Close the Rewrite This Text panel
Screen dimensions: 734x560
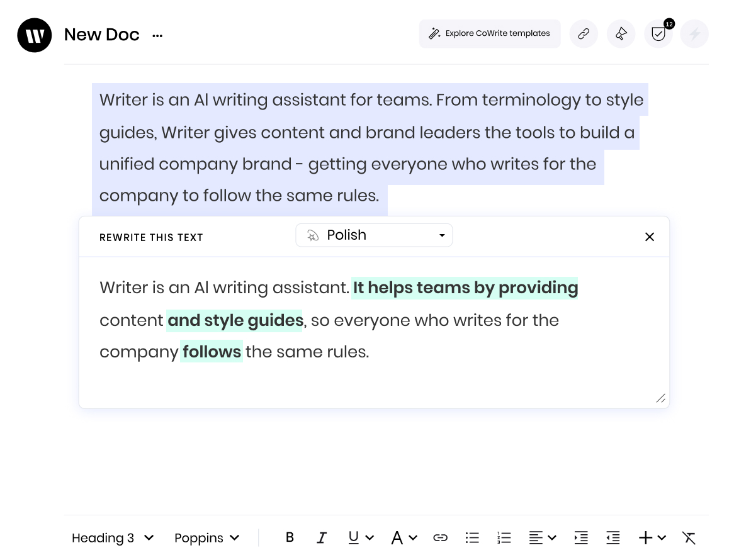coord(649,237)
